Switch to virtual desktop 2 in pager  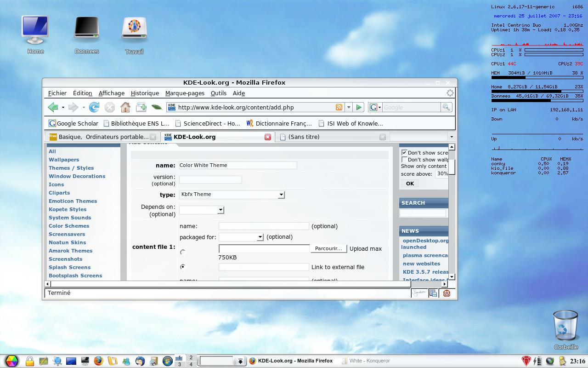point(191,357)
